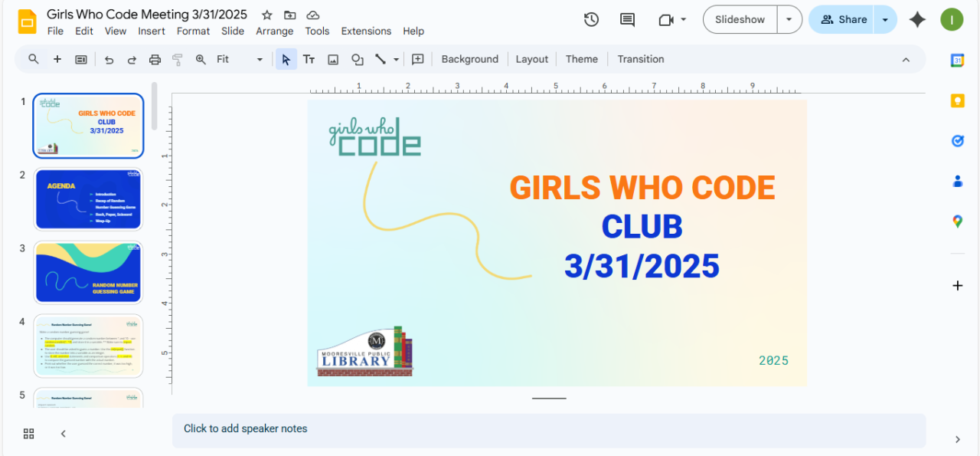Screen dimensions: 980x456
Task: Click the Background button
Action: point(470,59)
